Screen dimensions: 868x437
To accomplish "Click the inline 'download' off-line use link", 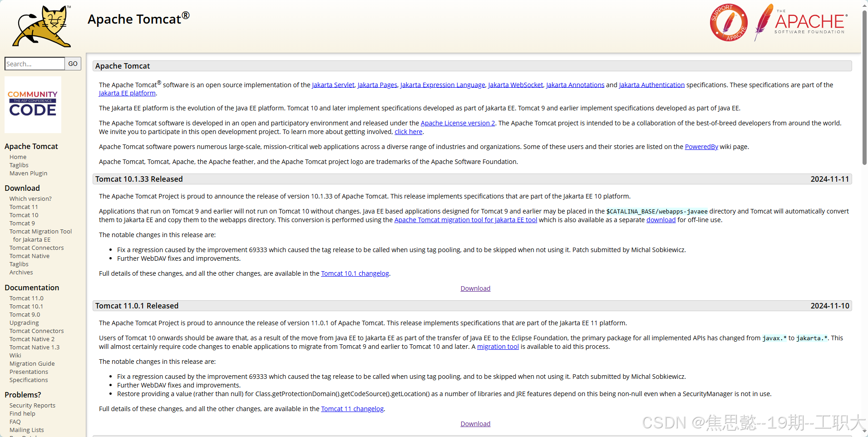I will click(x=661, y=220).
